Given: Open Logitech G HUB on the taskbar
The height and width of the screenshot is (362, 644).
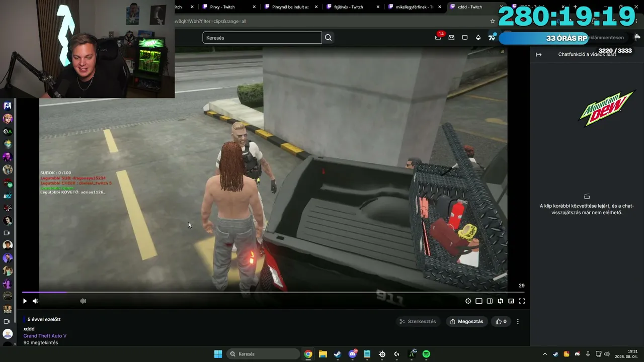Looking at the screenshot, I should (x=397, y=354).
